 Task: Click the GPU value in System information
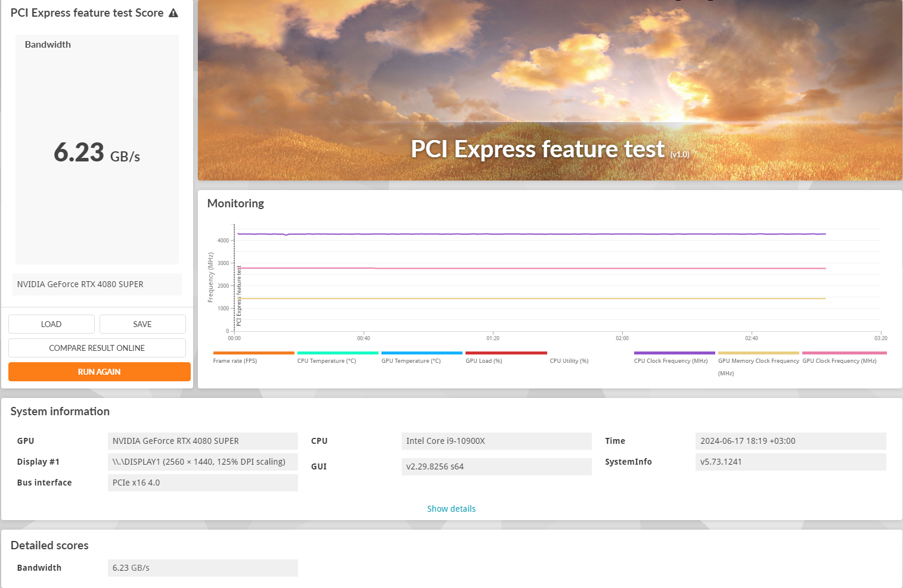point(203,441)
